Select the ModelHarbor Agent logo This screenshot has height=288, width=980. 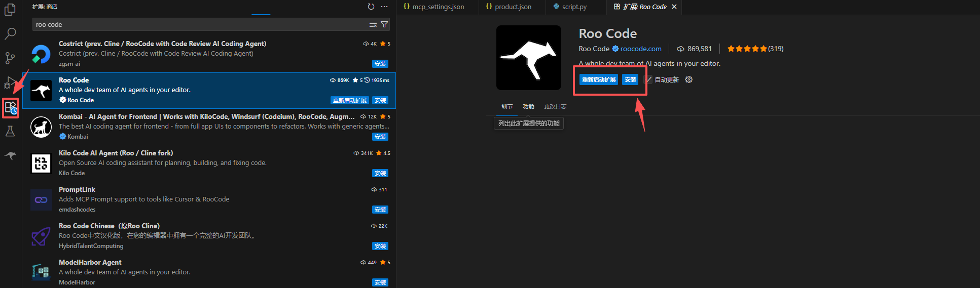pos(41,272)
